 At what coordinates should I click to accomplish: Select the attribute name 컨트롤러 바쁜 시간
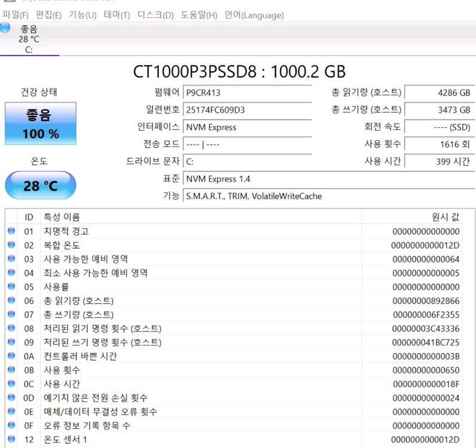point(80,356)
